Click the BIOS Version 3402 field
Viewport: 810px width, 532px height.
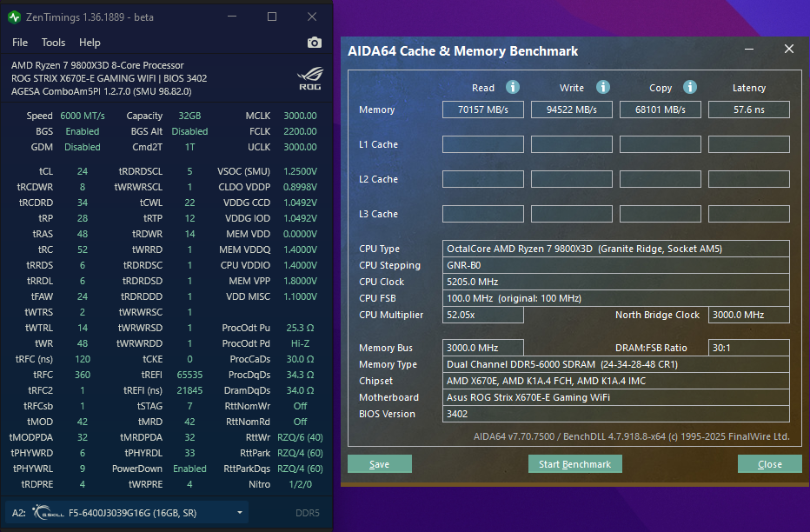tap(616, 414)
